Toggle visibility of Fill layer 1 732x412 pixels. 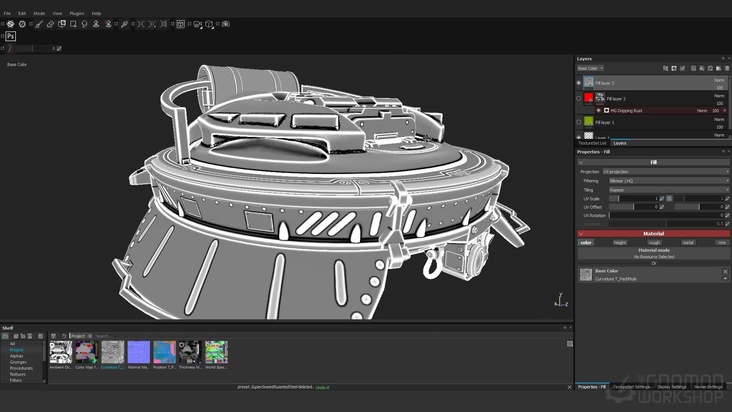pos(579,122)
